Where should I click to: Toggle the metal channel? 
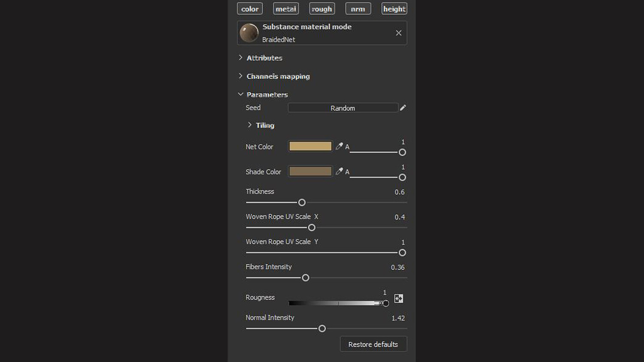tap(286, 9)
